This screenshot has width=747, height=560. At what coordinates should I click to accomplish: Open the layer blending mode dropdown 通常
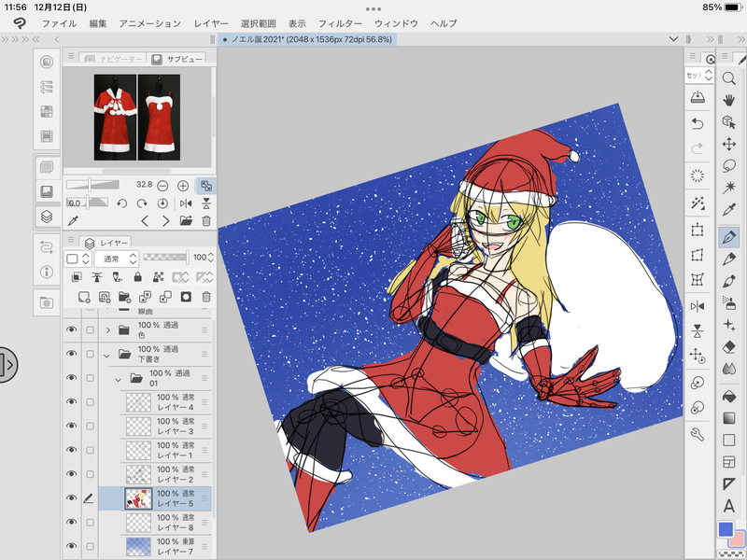click(x=114, y=258)
